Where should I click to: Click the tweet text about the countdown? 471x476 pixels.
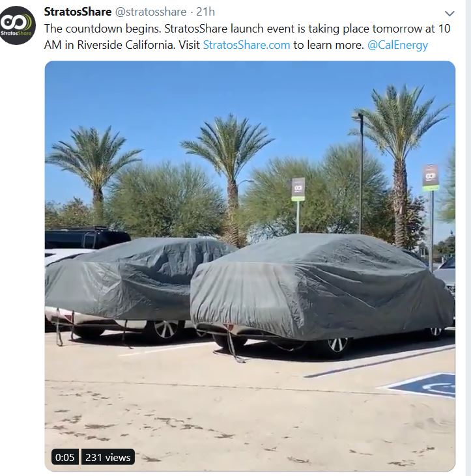(247, 36)
